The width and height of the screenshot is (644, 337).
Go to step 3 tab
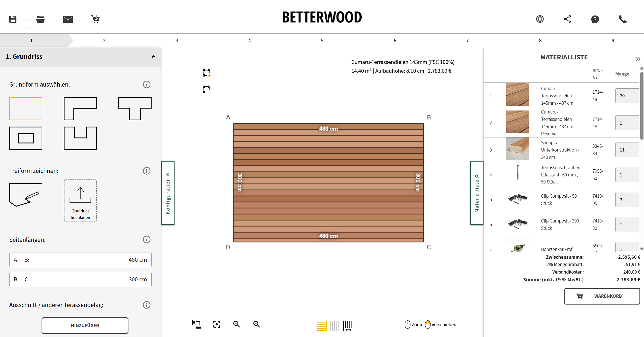(x=177, y=41)
